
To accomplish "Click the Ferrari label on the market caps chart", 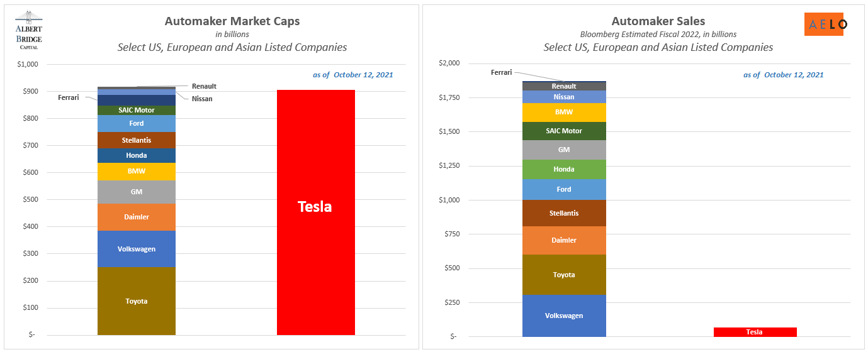I will (69, 97).
